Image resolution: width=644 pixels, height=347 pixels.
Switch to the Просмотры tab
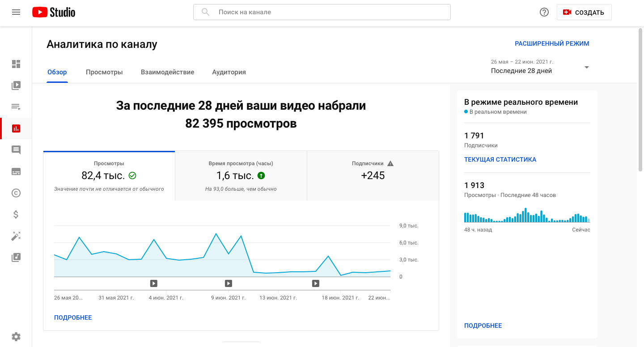[x=104, y=72]
